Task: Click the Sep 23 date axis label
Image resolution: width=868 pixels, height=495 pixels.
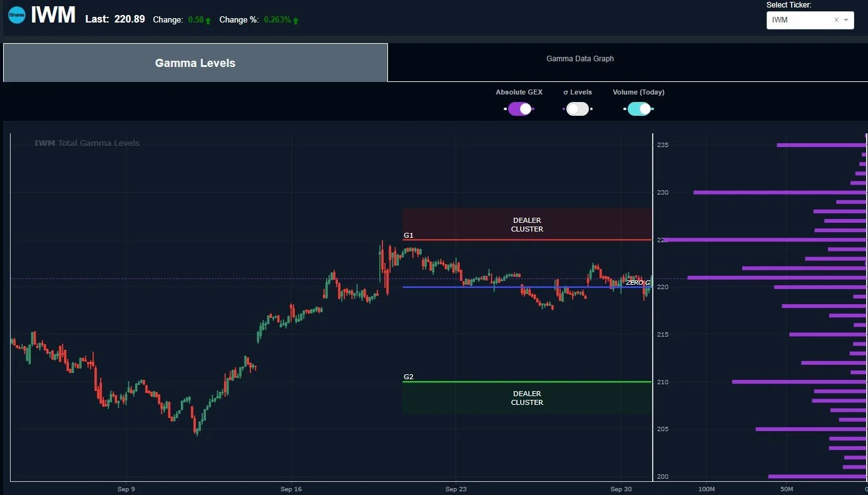Action: pos(456,489)
